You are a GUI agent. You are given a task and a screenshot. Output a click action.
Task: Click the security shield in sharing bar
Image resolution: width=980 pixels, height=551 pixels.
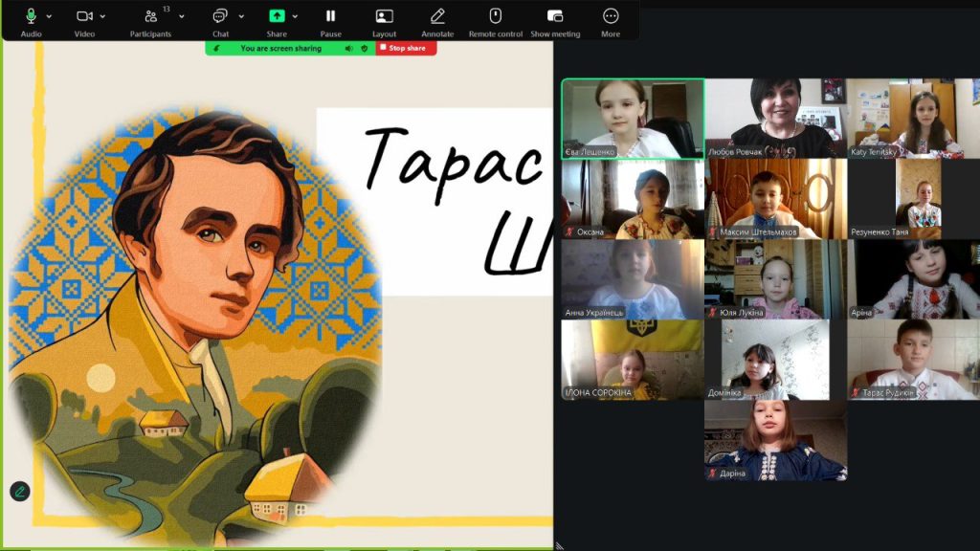click(365, 48)
